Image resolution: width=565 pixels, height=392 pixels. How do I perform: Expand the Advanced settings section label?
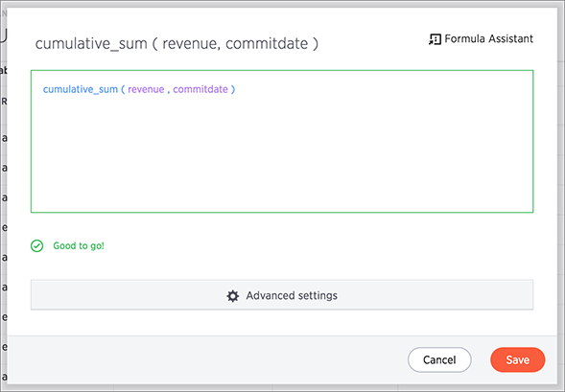[x=292, y=295]
